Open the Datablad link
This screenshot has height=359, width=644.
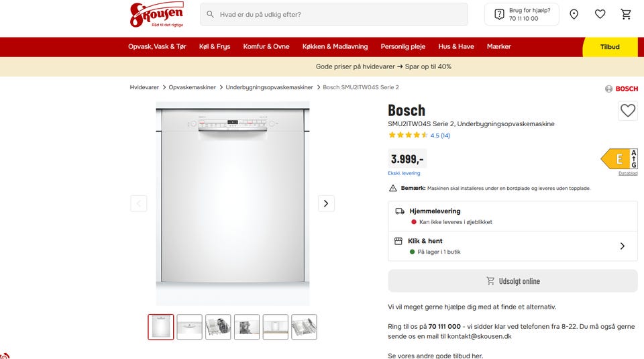click(628, 173)
